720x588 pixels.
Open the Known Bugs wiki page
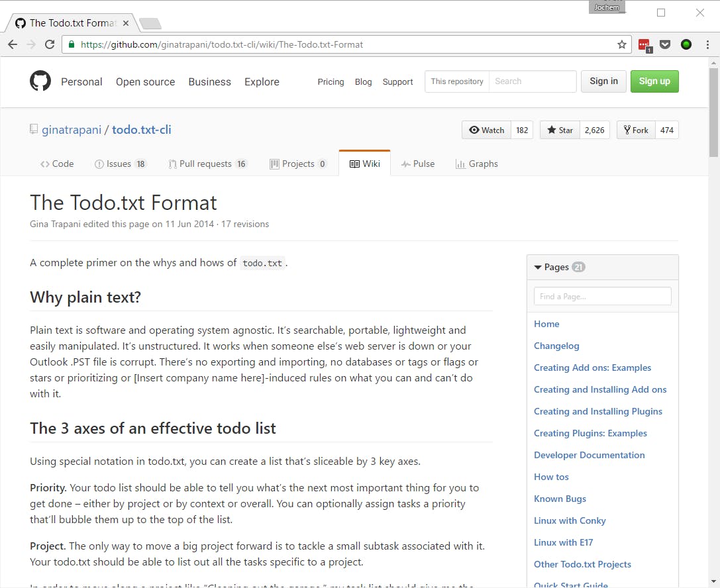(x=560, y=499)
